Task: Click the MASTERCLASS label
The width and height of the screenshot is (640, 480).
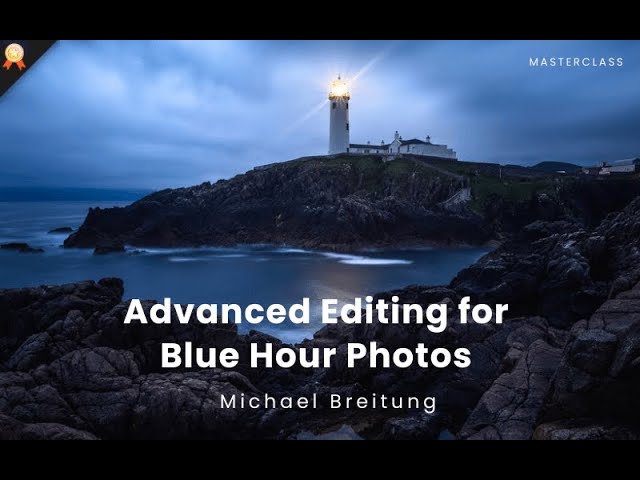Action: (x=576, y=62)
